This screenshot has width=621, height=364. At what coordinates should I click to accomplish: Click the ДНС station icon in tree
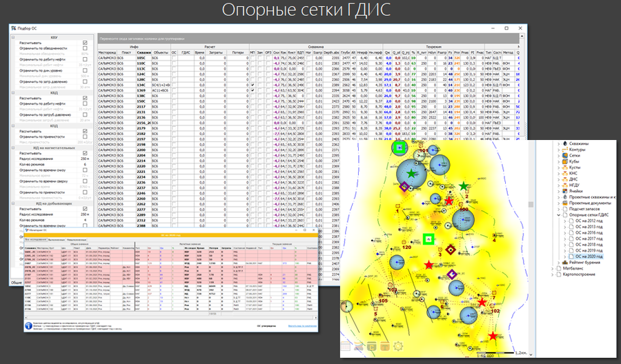point(564,179)
